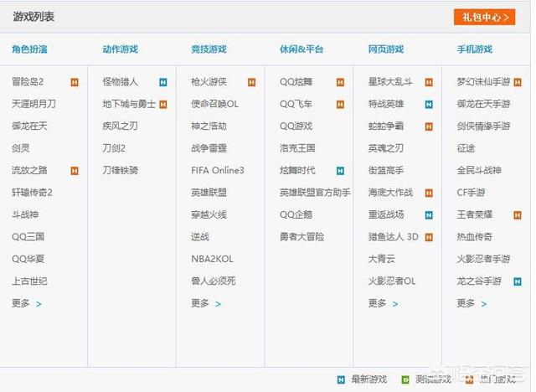Viewport: 536px width, 392px height.
Task: Expand 更多 under the 竞技游戏 column
Action: tap(206, 303)
